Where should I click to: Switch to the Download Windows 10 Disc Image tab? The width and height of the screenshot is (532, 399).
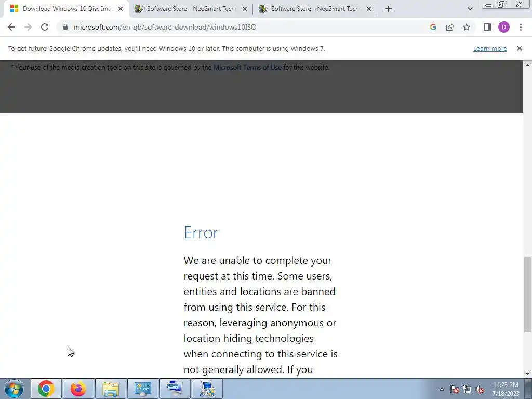click(x=66, y=9)
